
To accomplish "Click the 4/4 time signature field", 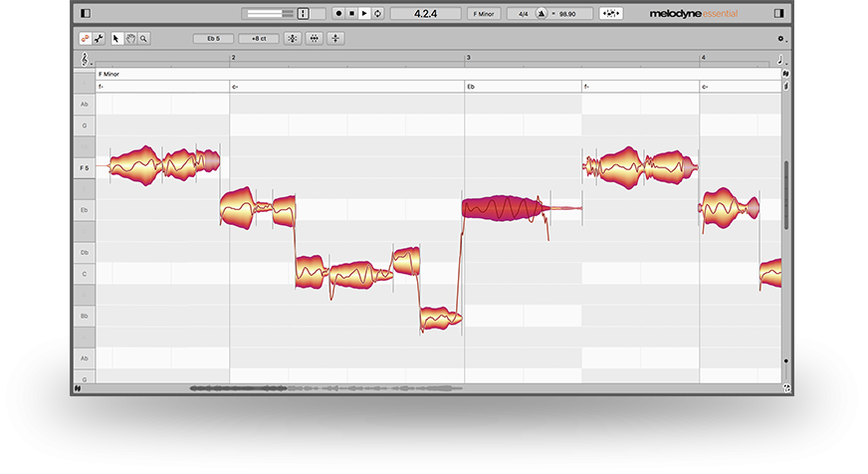I will pos(522,13).
